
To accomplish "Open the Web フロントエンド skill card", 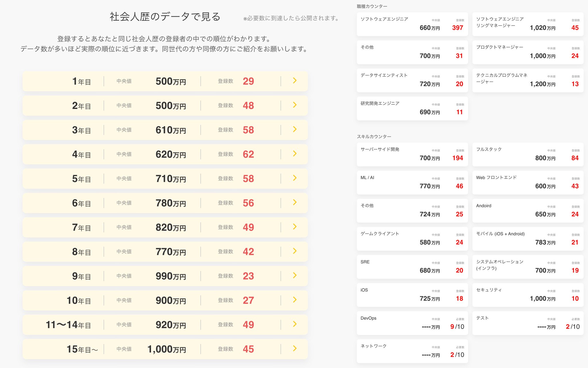I will (528, 183).
